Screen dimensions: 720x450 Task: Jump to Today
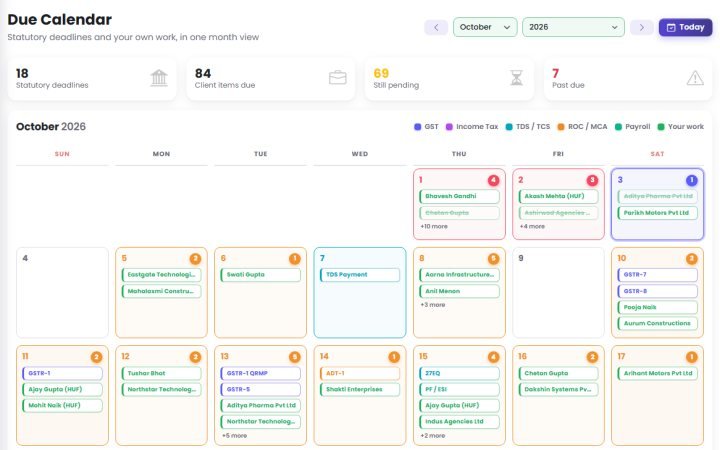(x=685, y=27)
